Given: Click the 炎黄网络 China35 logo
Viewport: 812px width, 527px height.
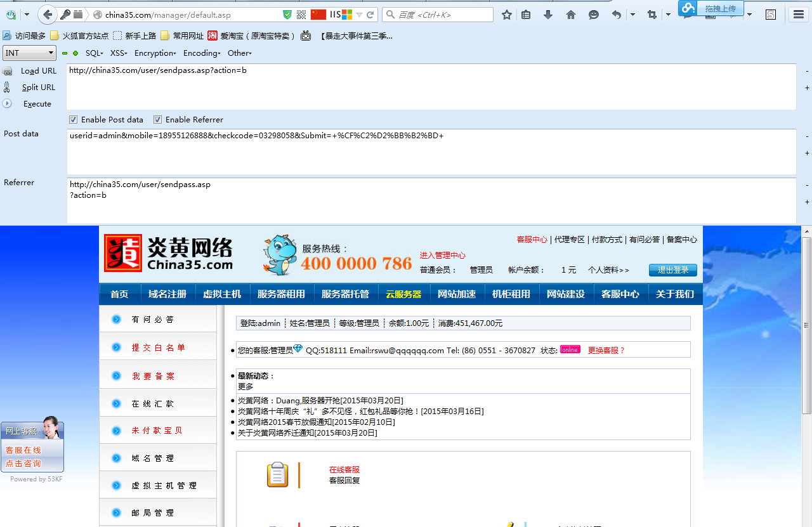Looking at the screenshot, I should tap(169, 254).
